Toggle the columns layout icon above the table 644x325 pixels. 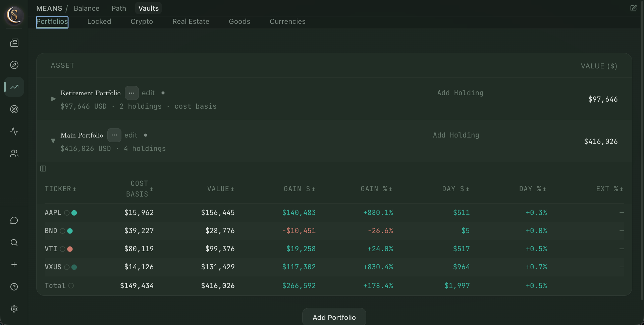(x=43, y=168)
